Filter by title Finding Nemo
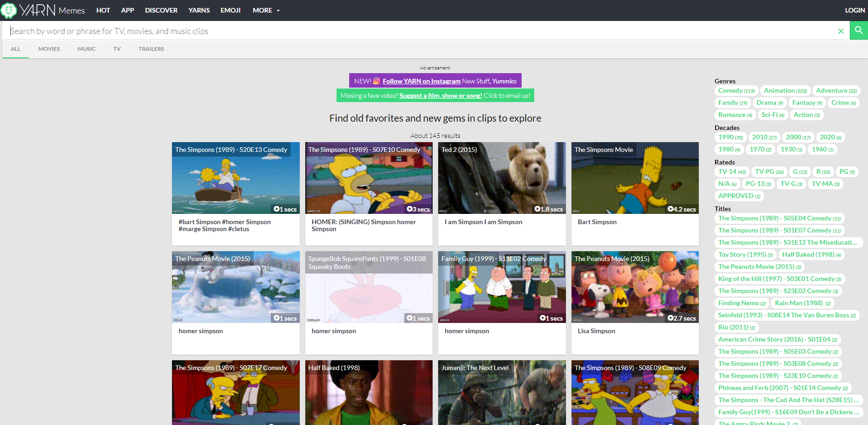 coord(742,303)
